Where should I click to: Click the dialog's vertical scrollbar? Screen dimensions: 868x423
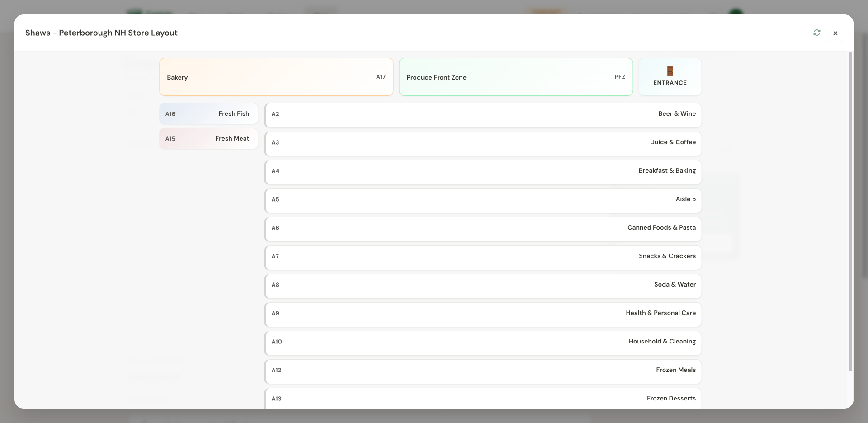(x=850, y=211)
